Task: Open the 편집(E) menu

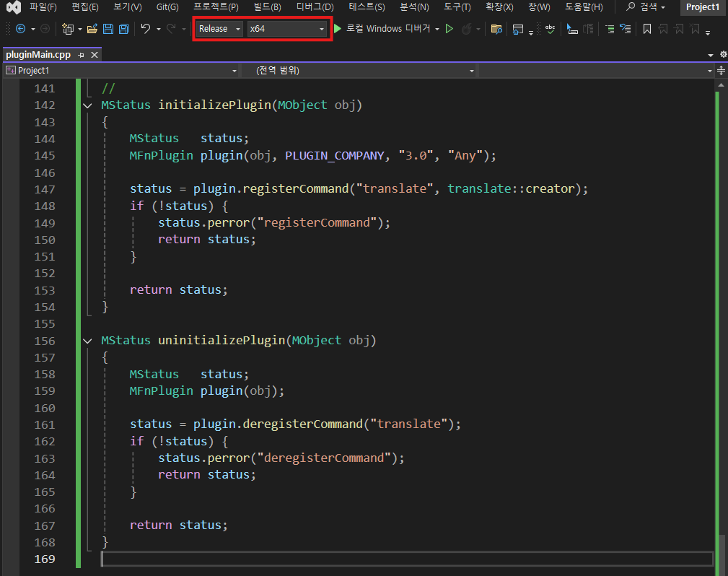Action: (85, 7)
